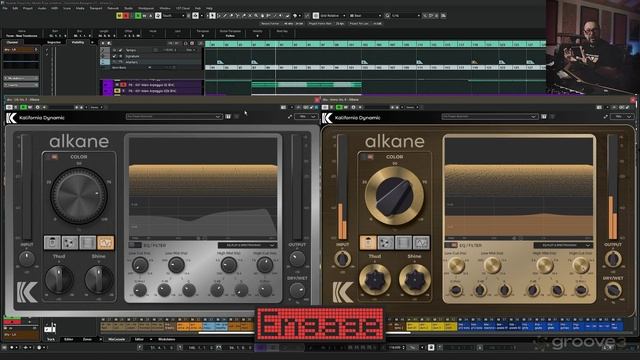This screenshot has width=640, height=360.
Task: Click save preset icon in silver Alkane header
Action: tap(228, 117)
